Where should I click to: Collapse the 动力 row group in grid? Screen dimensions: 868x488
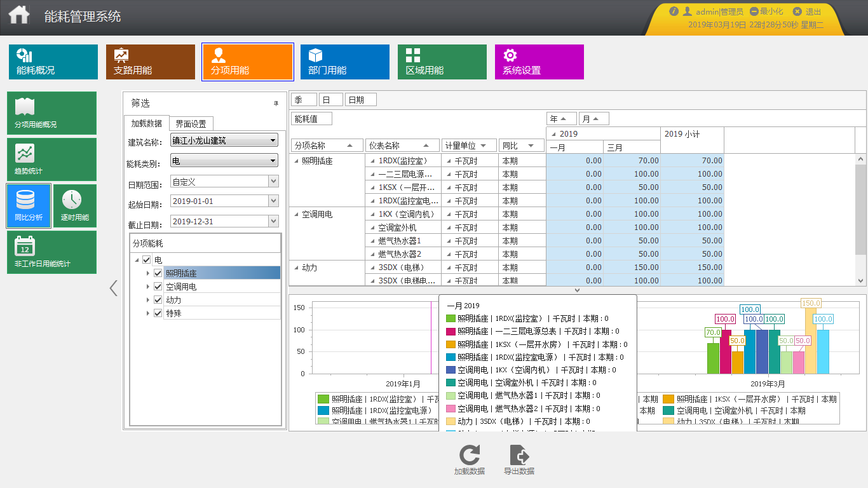tap(296, 268)
